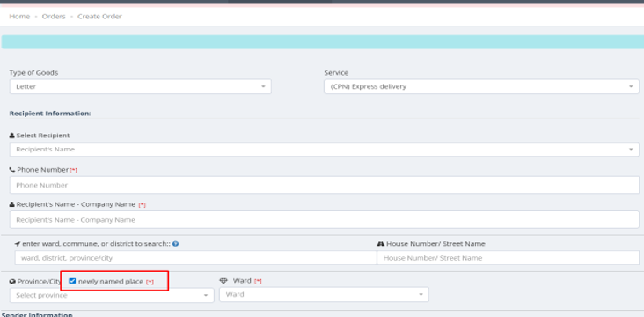Click the road icon beside House Number label

point(380,244)
